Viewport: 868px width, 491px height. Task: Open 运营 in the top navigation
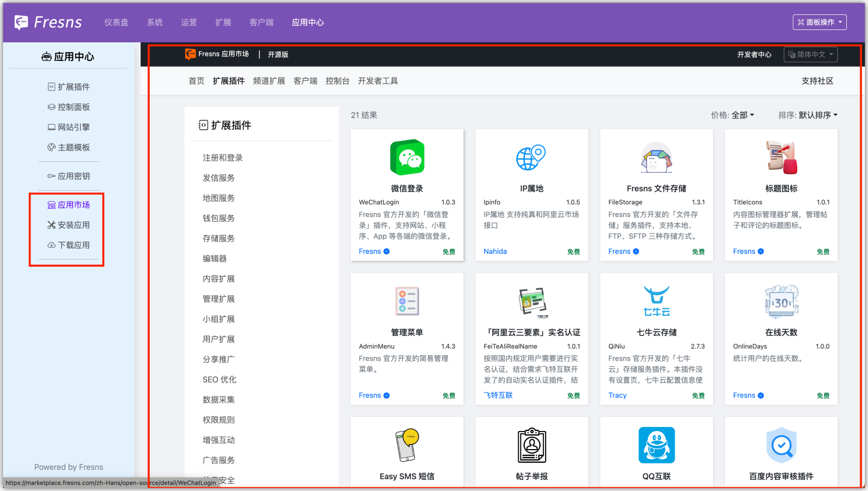[189, 22]
